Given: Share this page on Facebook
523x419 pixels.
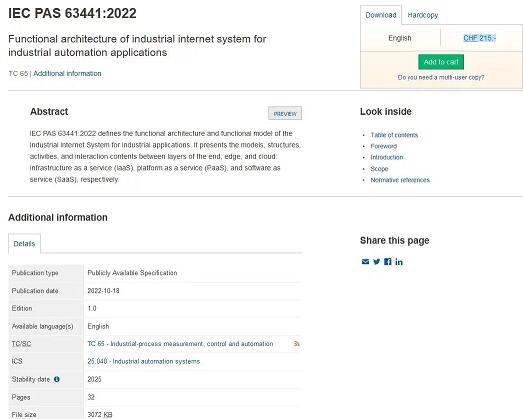Looking at the screenshot, I should coord(388,262).
